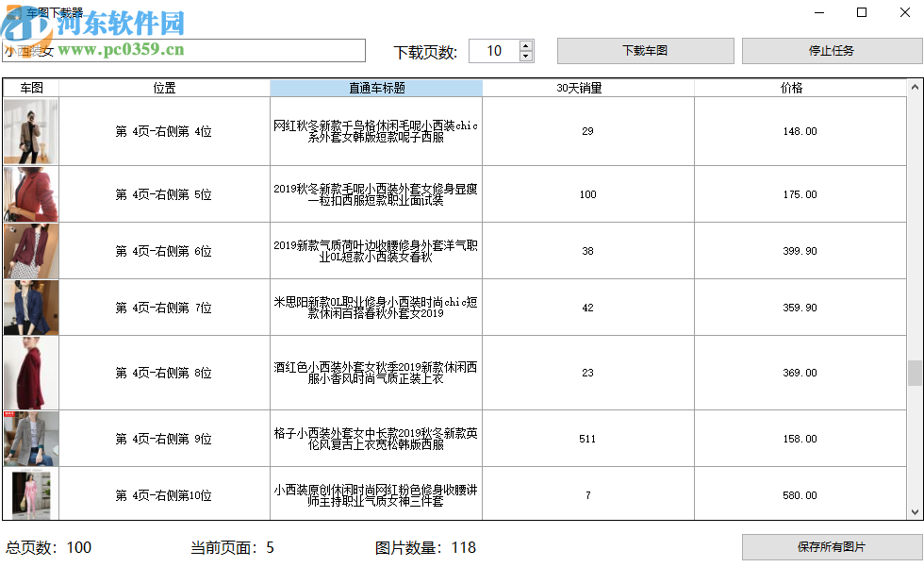Close the 车图下载器 window
This screenshot has width=924, height=567.
pos(905,12)
